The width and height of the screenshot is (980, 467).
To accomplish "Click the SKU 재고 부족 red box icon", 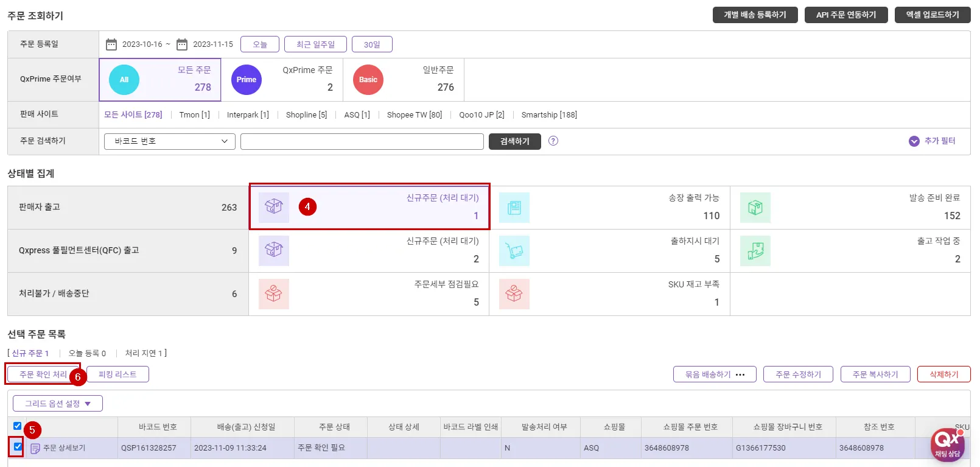I will click(x=514, y=294).
